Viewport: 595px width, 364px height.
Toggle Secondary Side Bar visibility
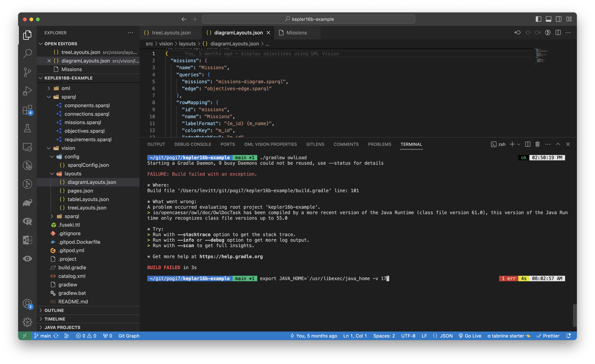tap(558, 19)
